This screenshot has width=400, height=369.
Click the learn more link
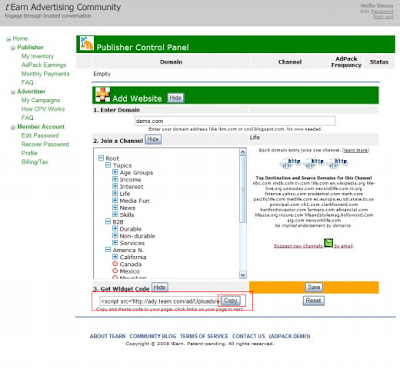click(356, 150)
